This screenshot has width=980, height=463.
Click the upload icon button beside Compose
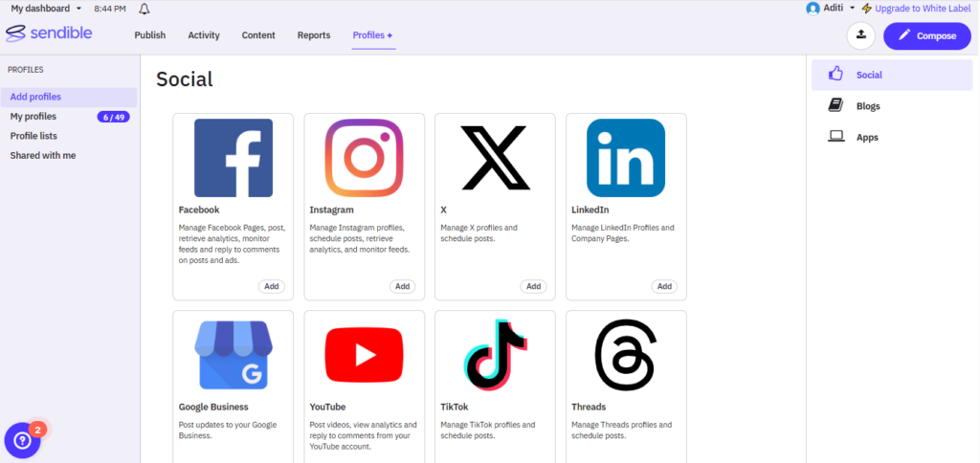tap(860, 35)
